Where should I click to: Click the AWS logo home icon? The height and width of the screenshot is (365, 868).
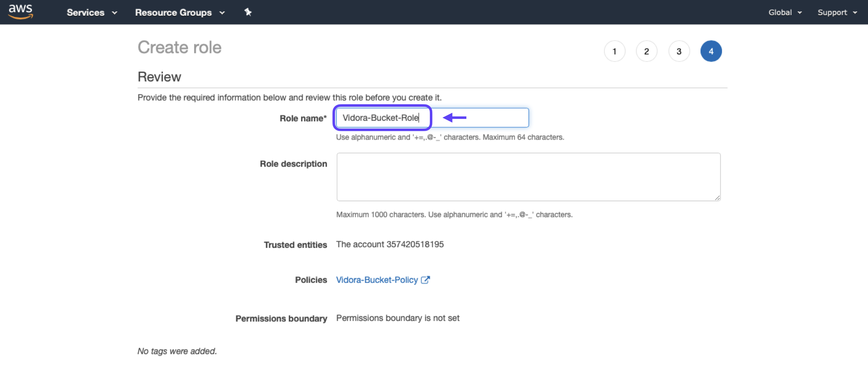point(20,11)
